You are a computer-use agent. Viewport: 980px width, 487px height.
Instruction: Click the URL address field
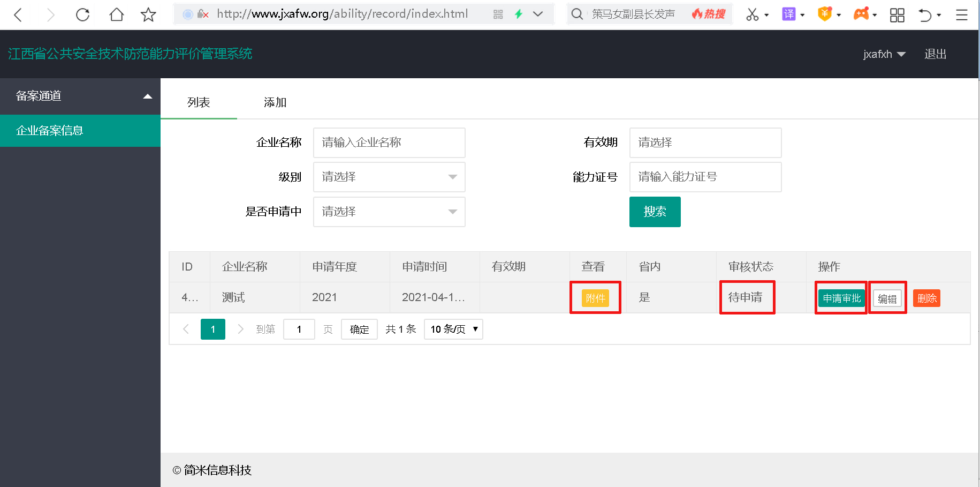click(343, 14)
